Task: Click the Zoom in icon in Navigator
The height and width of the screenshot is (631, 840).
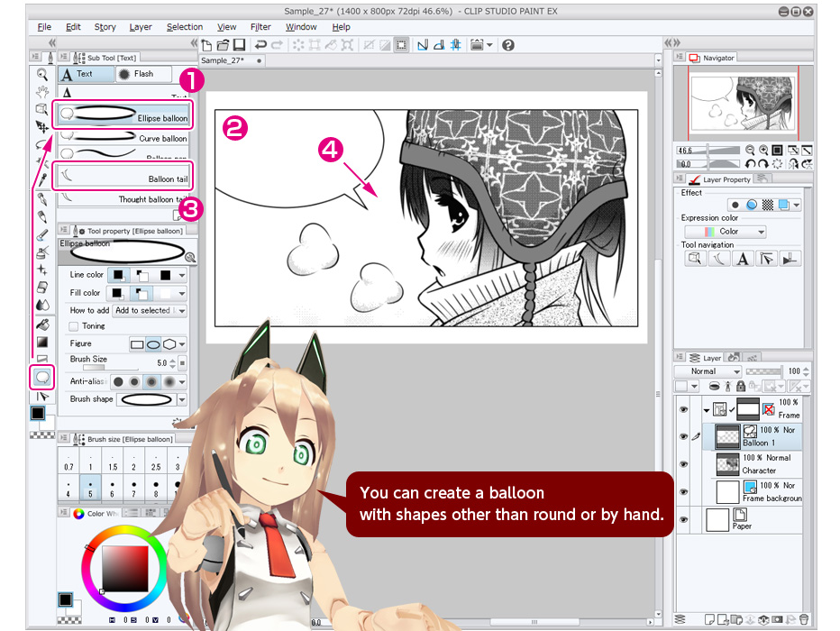Action: (763, 151)
